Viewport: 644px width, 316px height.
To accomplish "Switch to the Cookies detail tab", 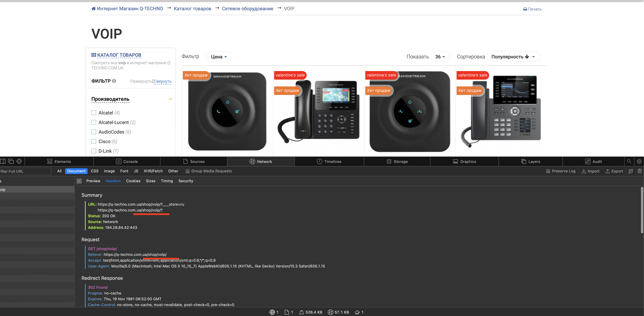I will (133, 181).
